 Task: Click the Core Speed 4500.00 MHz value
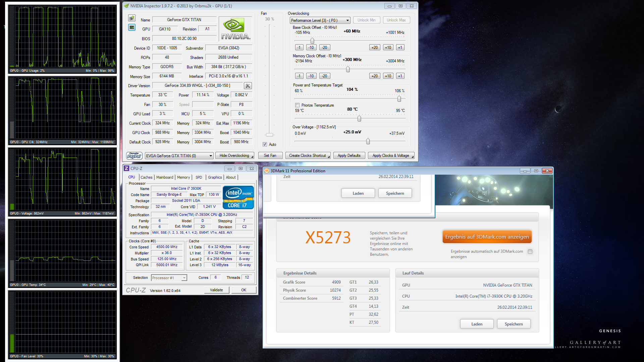tap(167, 247)
